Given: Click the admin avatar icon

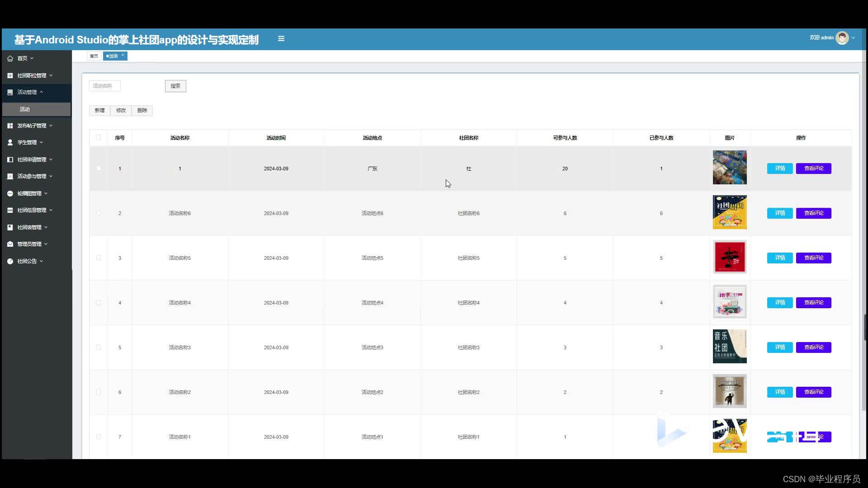Looking at the screenshot, I should pyautogui.click(x=842, y=38).
